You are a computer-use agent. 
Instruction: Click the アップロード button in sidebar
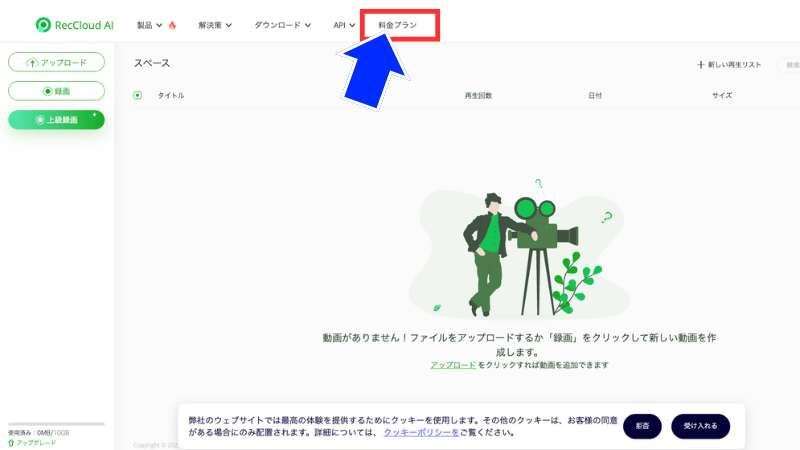tap(57, 62)
